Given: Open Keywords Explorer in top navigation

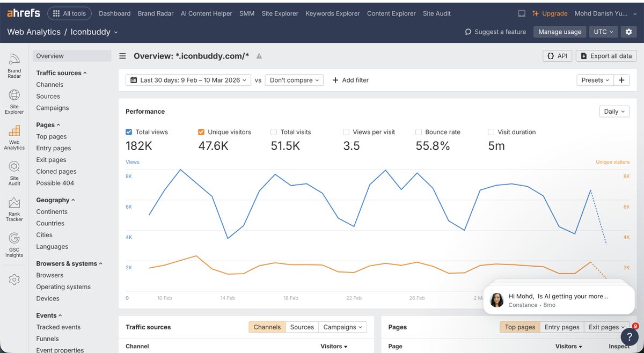Looking at the screenshot, I should 333,13.
